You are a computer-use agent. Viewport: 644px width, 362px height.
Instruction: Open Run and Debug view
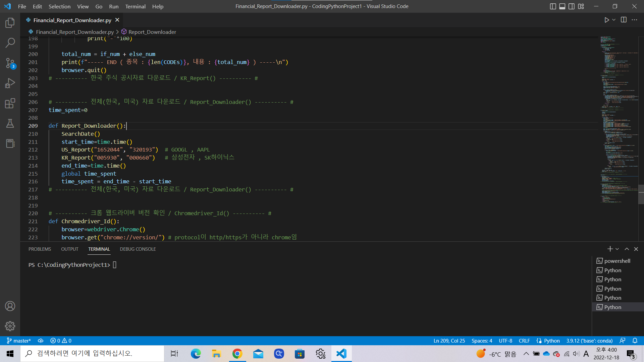click(x=10, y=83)
